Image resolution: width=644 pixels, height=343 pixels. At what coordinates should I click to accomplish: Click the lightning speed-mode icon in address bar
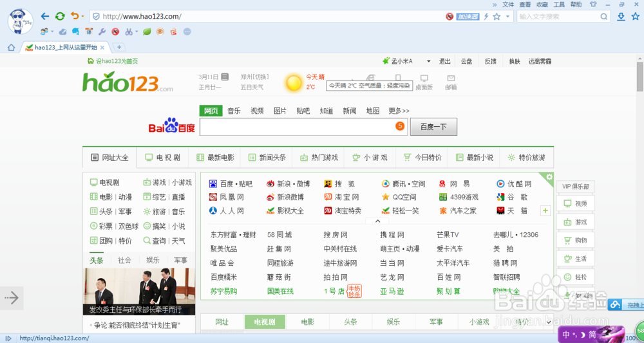coord(486,17)
